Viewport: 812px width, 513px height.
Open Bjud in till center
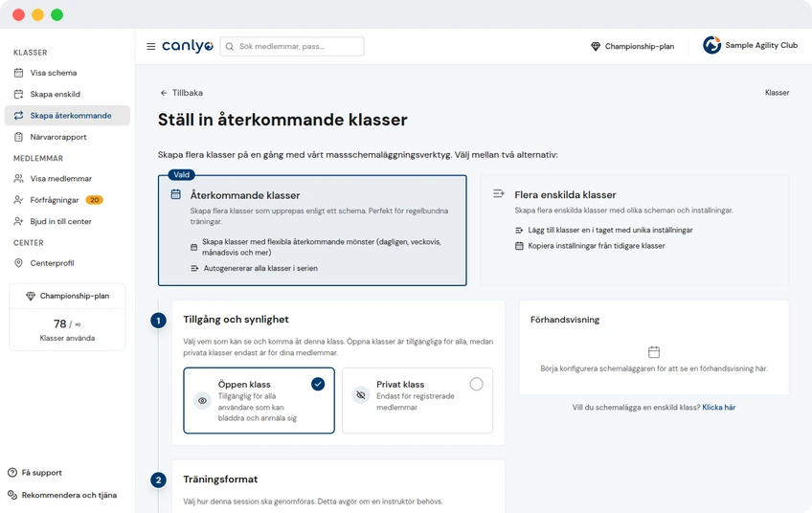coord(67,221)
